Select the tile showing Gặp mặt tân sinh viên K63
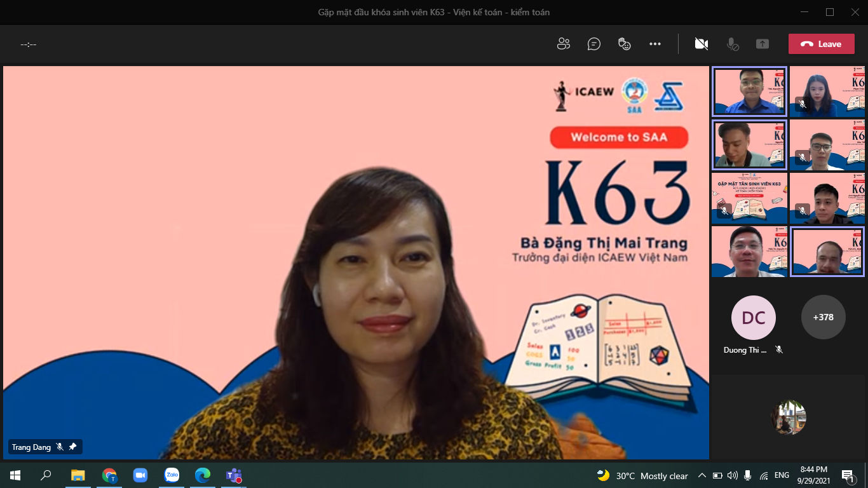This screenshot has width=868, height=488. pos(750,198)
